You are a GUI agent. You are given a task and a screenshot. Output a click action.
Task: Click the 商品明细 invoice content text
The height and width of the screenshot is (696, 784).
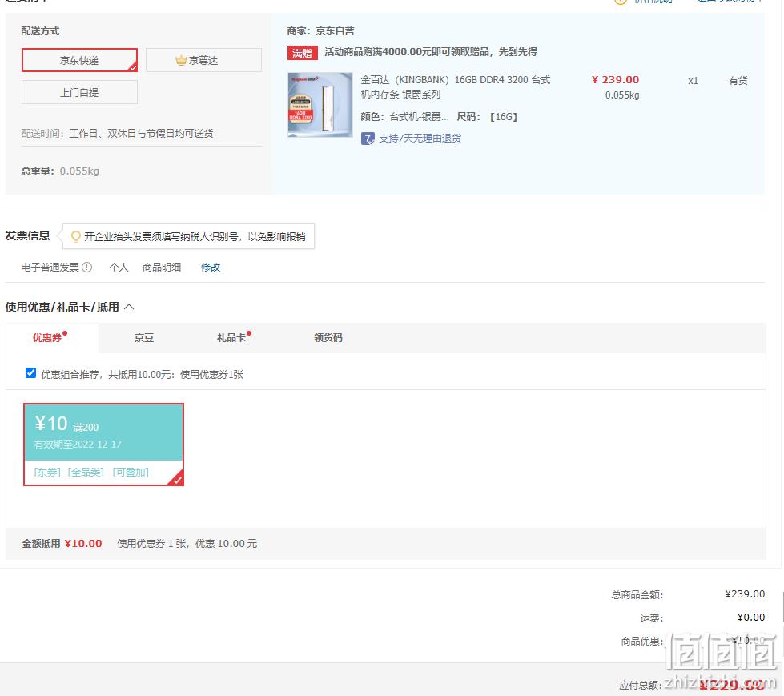pos(162,268)
